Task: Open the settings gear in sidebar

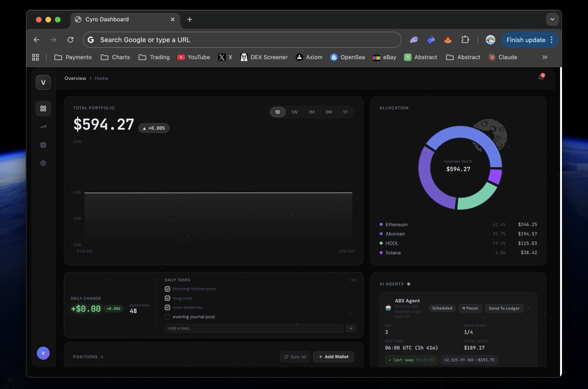Action: click(x=43, y=163)
